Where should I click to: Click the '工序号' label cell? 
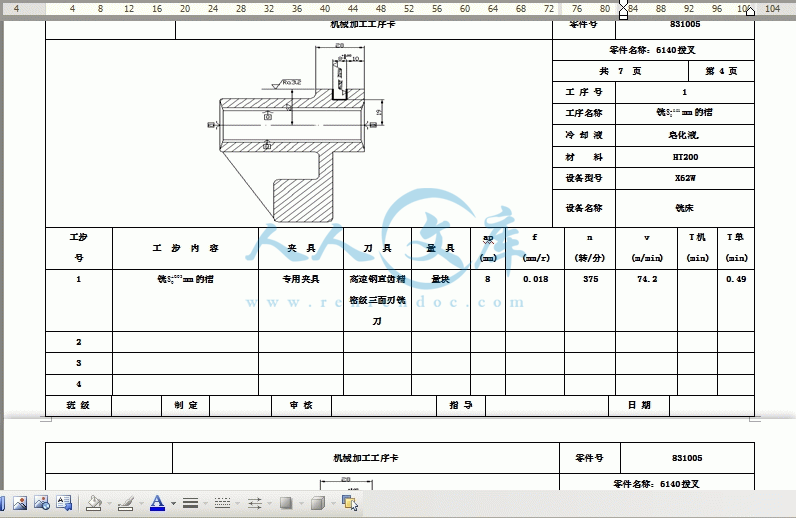pos(584,92)
